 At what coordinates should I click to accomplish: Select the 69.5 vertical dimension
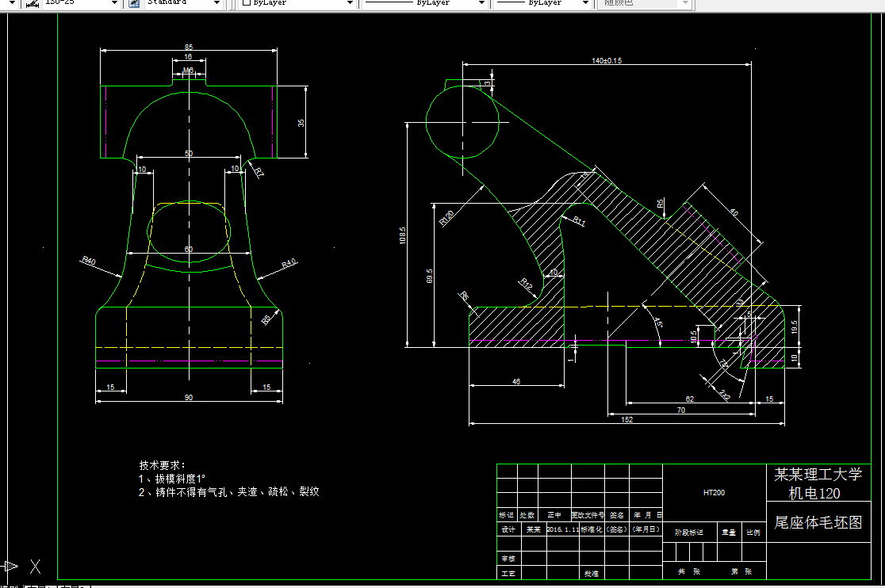coord(430,276)
